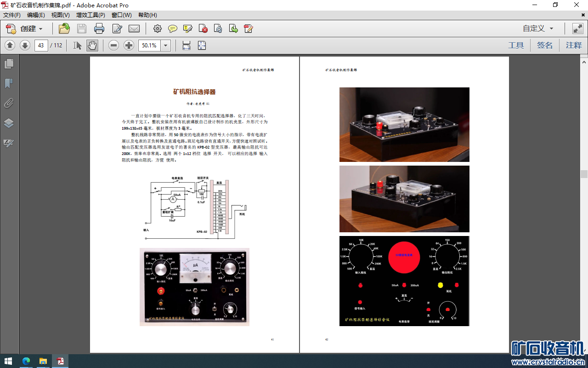
Task: Activate the arrow selection tool
Action: point(77,45)
